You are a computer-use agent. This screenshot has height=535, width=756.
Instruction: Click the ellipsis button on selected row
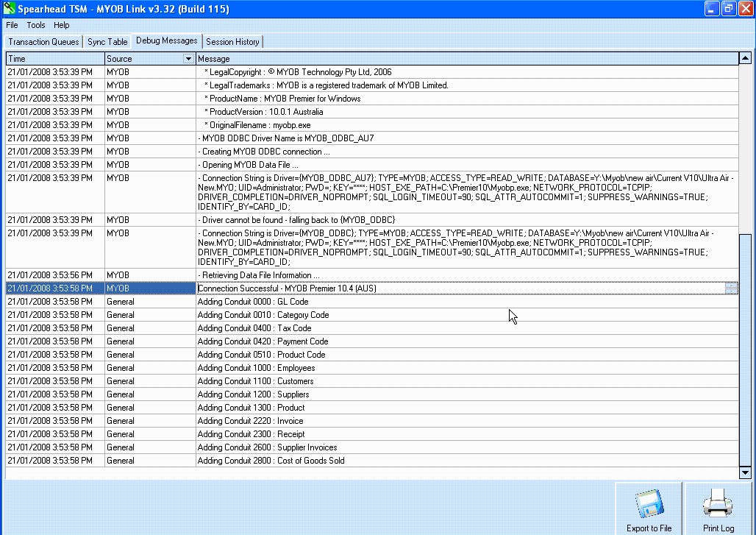click(731, 288)
